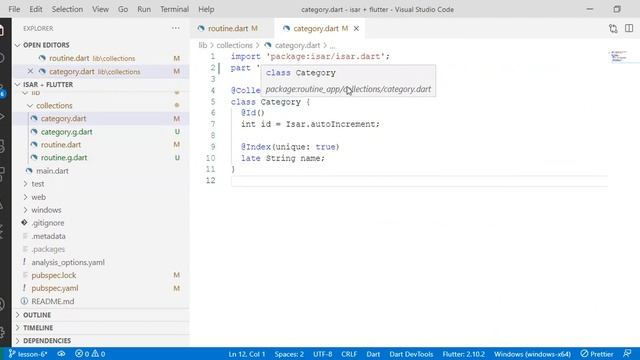Collapse the collections folder

click(30, 106)
